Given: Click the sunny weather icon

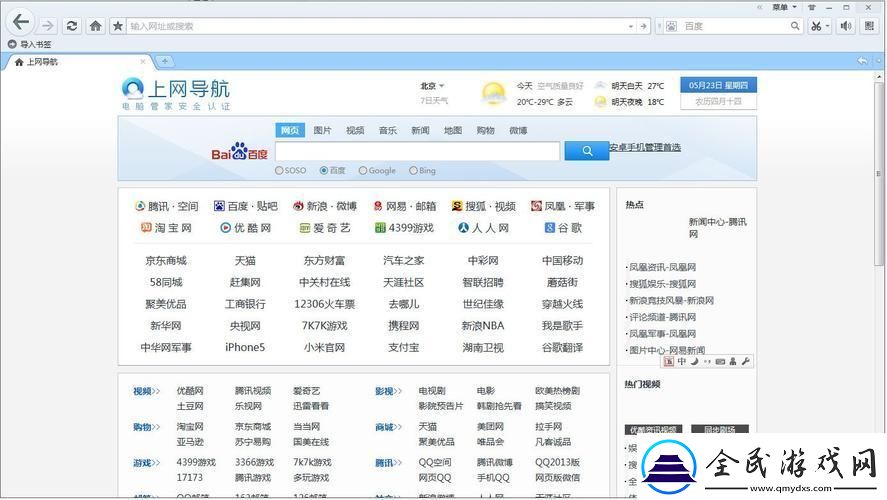Looking at the screenshot, I should (x=493, y=93).
